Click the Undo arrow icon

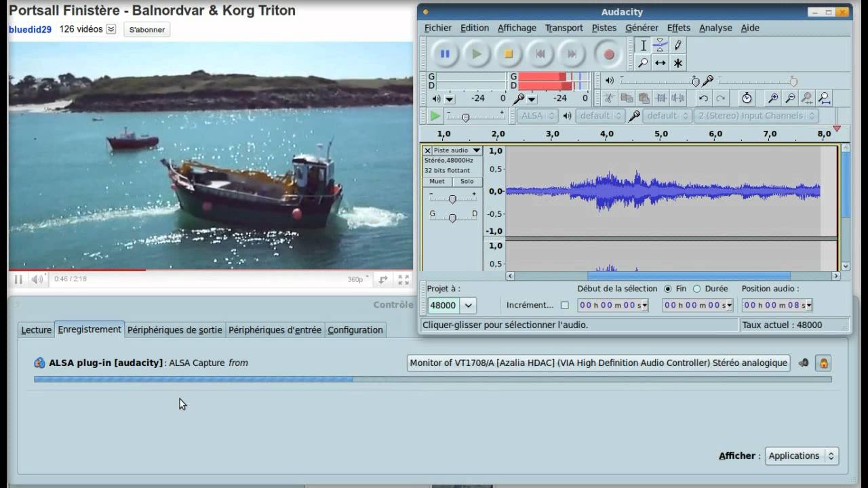(704, 98)
